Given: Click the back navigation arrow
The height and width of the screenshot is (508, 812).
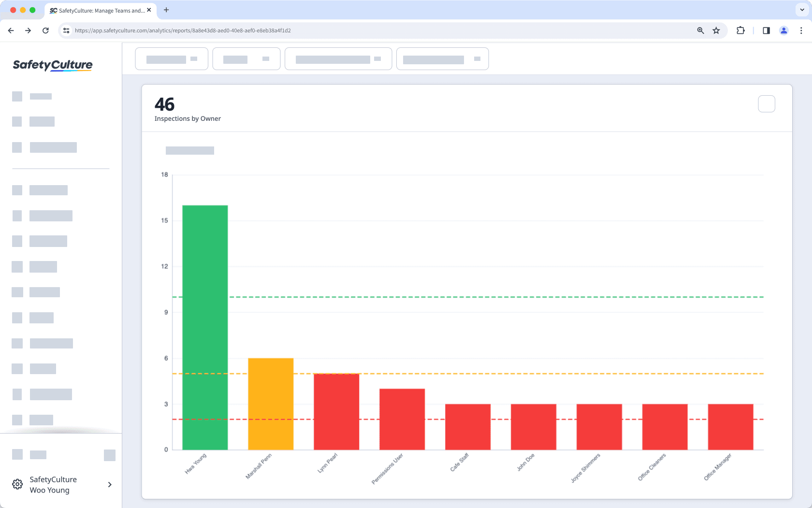Looking at the screenshot, I should (x=11, y=30).
